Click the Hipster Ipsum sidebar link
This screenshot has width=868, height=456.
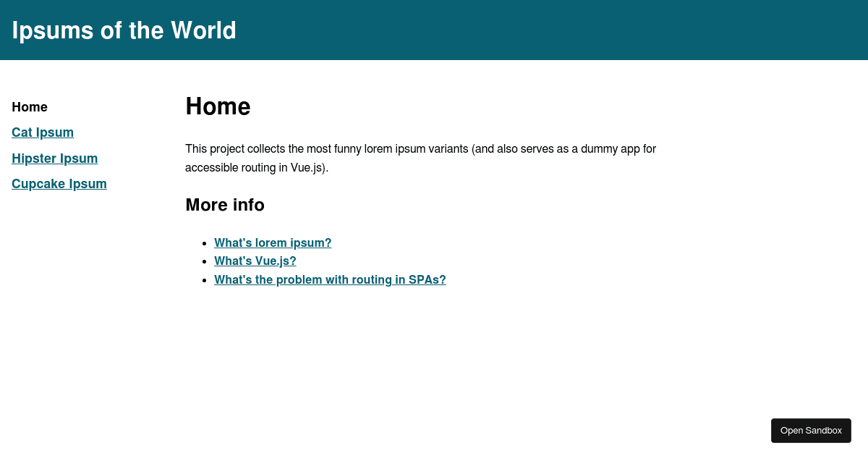click(54, 159)
